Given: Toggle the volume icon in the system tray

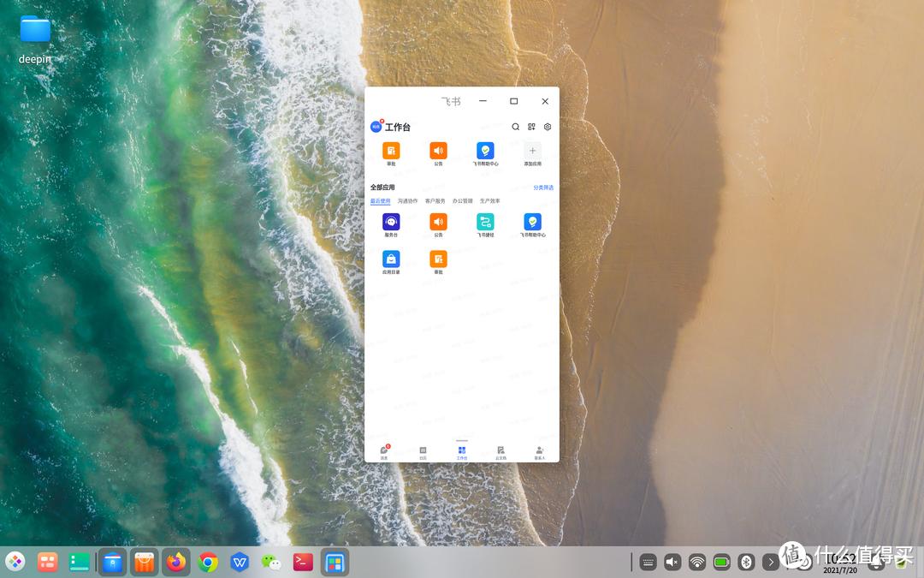Looking at the screenshot, I should [672, 562].
